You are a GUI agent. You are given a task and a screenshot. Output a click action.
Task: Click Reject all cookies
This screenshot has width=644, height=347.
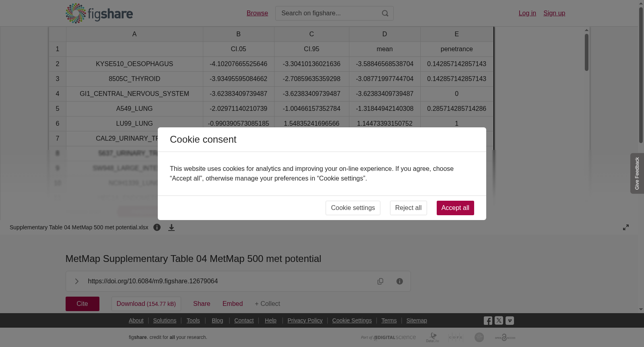pyautogui.click(x=409, y=208)
